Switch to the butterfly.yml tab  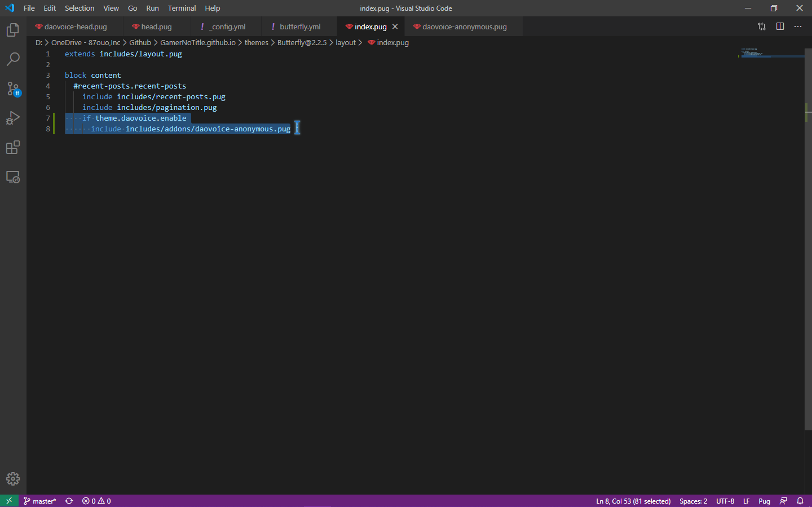point(299,27)
